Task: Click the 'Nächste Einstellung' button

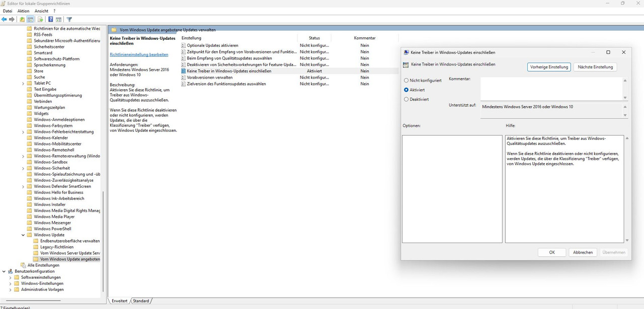Action: (595, 67)
